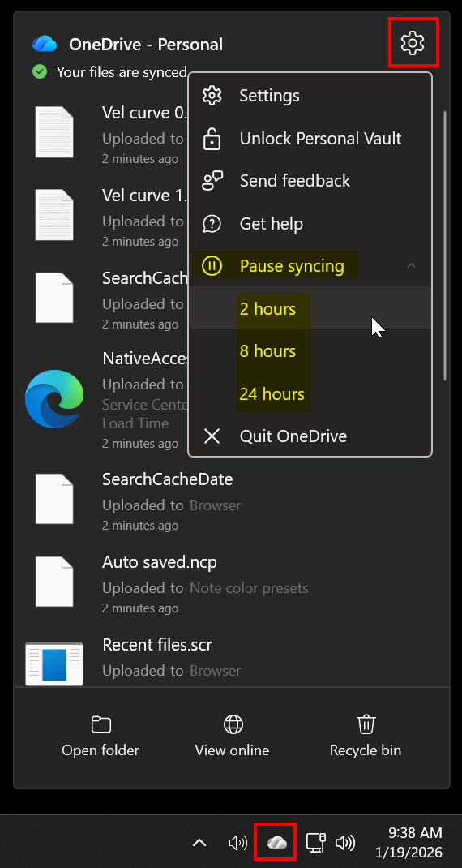Click the Auto saved.ncp file name
The image size is (462, 868).
160,562
